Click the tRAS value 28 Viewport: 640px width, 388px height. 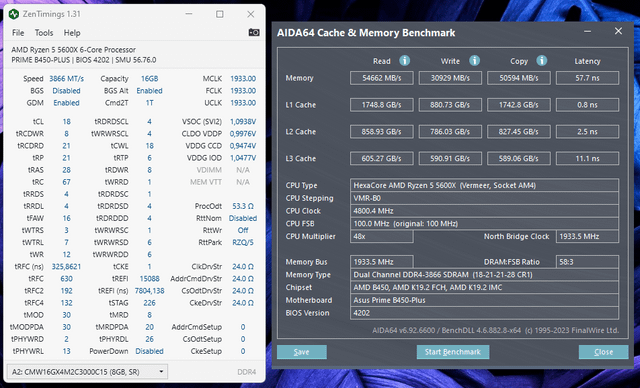67,170
